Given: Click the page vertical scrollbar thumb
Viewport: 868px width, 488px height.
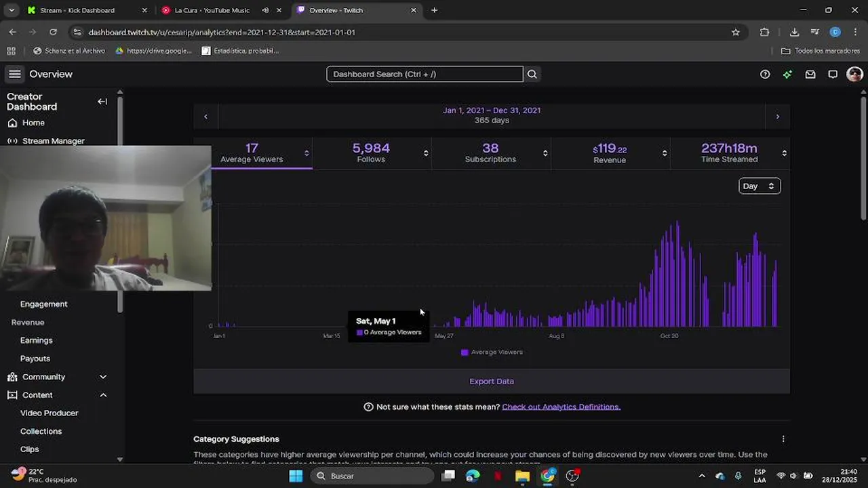Looking at the screenshot, I should (863, 157).
